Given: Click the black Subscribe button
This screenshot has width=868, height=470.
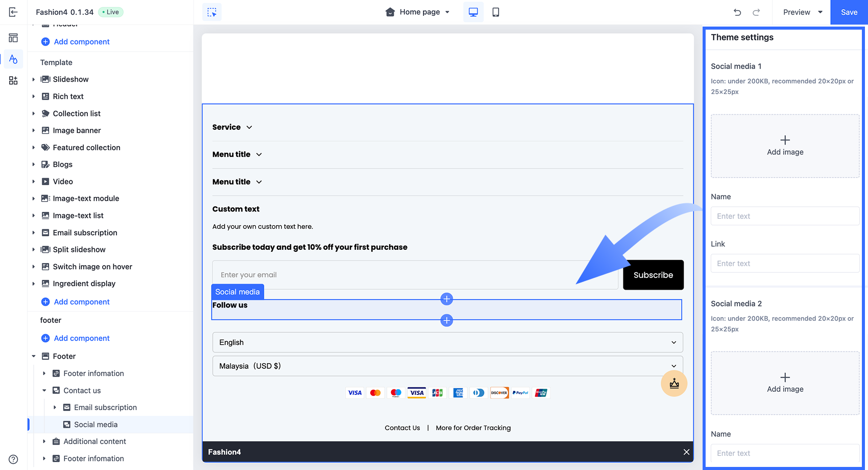Looking at the screenshot, I should pyautogui.click(x=653, y=275).
